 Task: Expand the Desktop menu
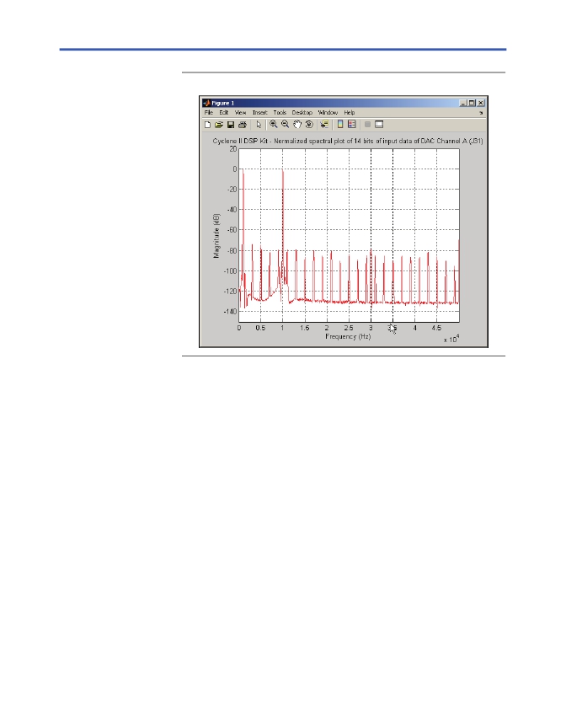(x=302, y=112)
